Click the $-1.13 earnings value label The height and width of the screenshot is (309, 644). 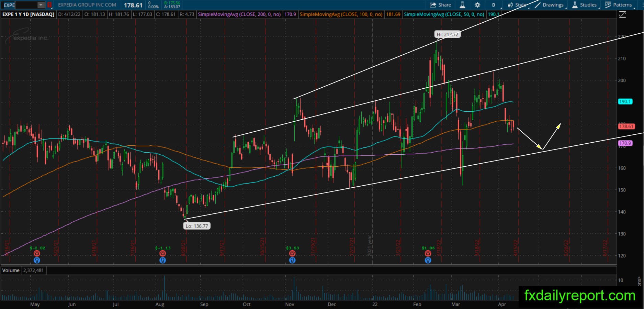click(x=163, y=248)
